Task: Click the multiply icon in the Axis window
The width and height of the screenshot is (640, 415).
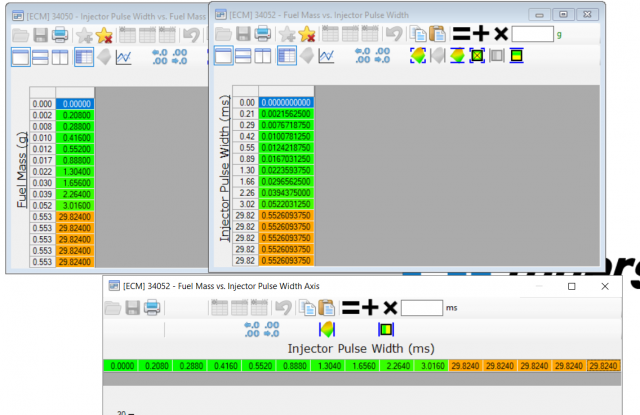Action: (x=390, y=307)
